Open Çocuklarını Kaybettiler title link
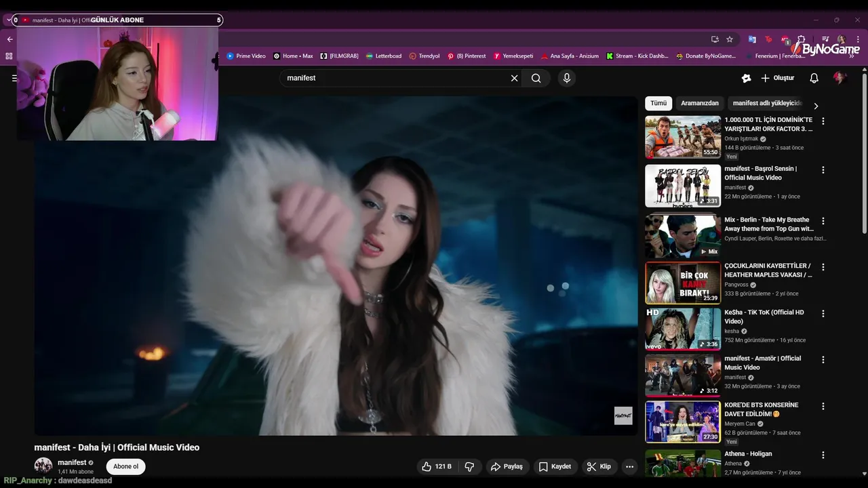The image size is (868, 488). [768, 270]
